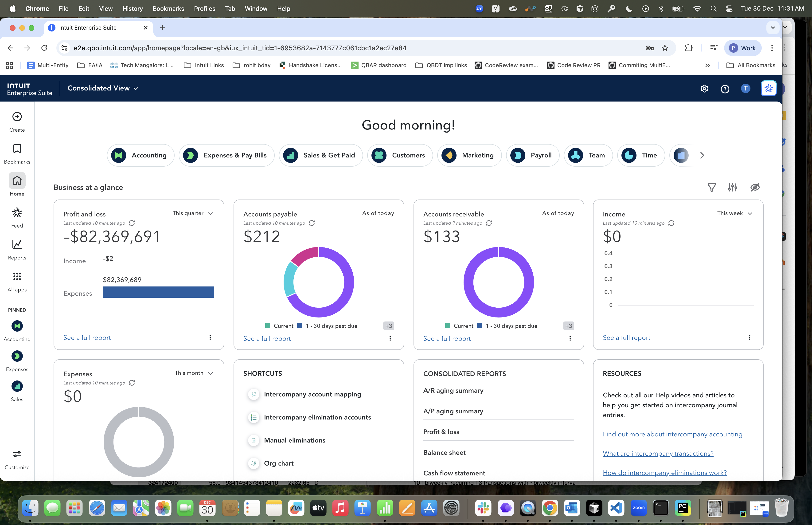812x525 pixels.
Task: Open the This week dropdown on Income card
Action: coord(734,213)
